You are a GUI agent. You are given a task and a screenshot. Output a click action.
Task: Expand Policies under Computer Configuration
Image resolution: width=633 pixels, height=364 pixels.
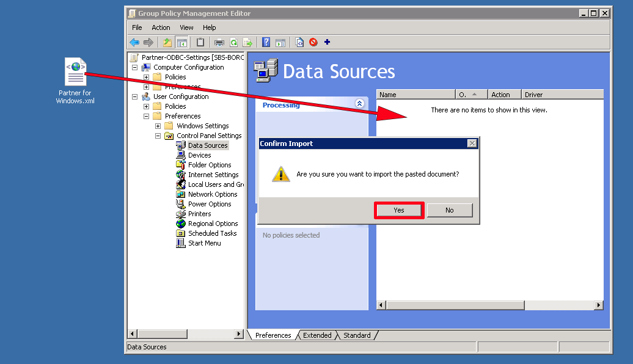coord(146,77)
